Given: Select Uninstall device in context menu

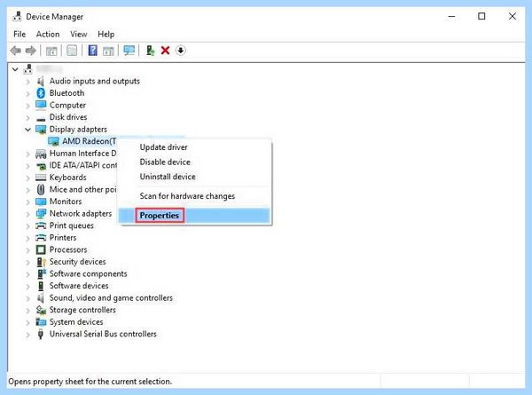Looking at the screenshot, I should coord(195,177).
